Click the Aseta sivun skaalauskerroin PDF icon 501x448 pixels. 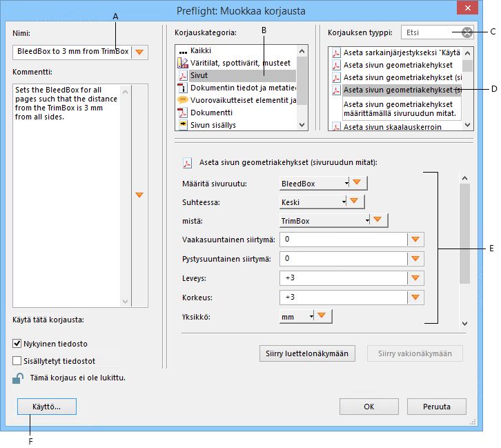click(336, 127)
